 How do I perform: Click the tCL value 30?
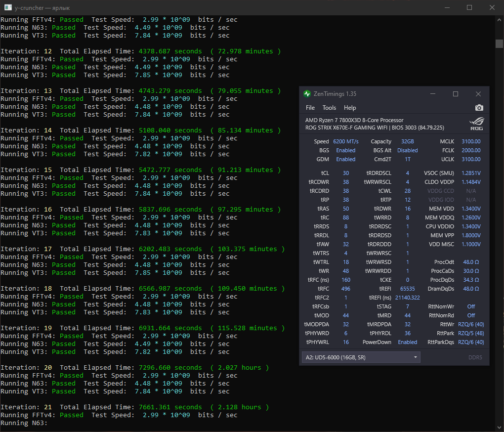coord(346,173)
